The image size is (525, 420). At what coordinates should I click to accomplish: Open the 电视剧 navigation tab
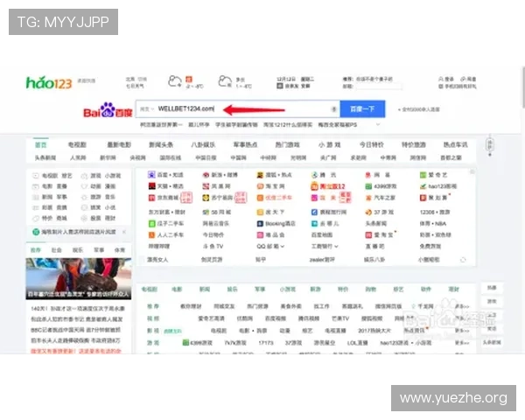click(77, 144)
